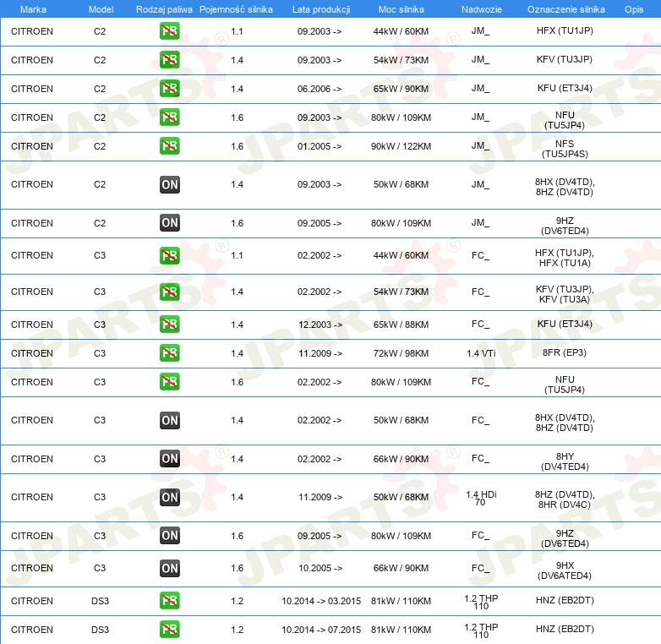Click the petrol icon in the C3 NFU (TU5JP4) row
Screen dimensions: 661x644
(x=169, y=382)
